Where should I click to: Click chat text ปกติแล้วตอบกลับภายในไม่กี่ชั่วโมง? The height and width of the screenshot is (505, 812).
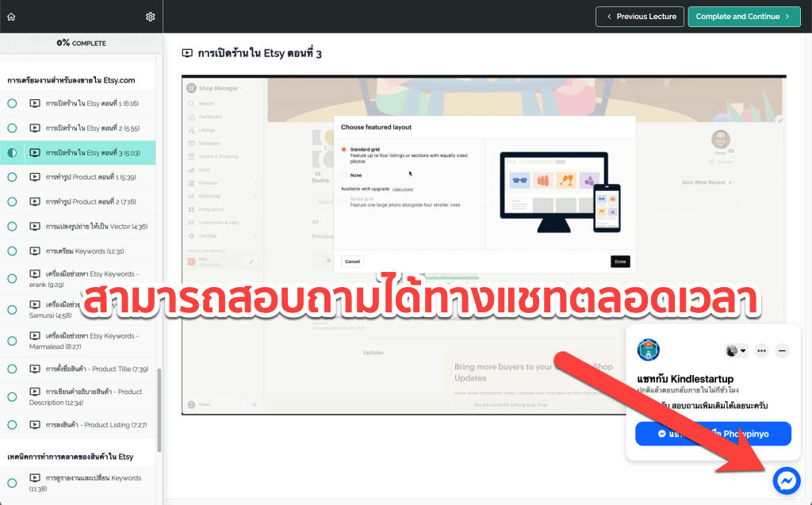click(688, 390)
